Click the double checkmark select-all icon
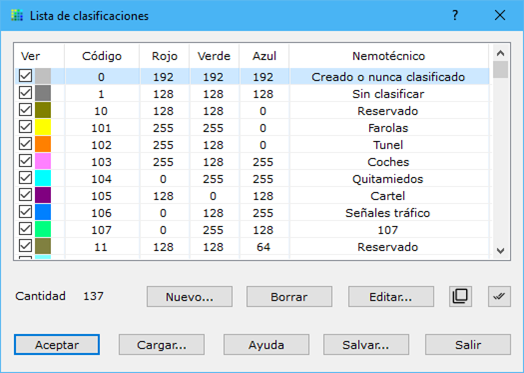Image resolution: width=524 pixels, height=373 pixels. (x=499, y=296)
